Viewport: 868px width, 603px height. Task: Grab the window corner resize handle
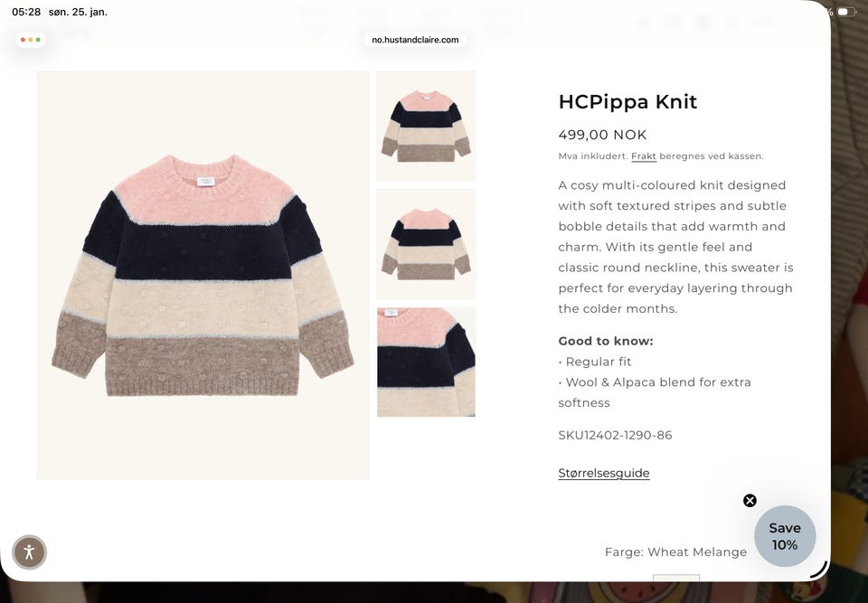coord(819,570)
